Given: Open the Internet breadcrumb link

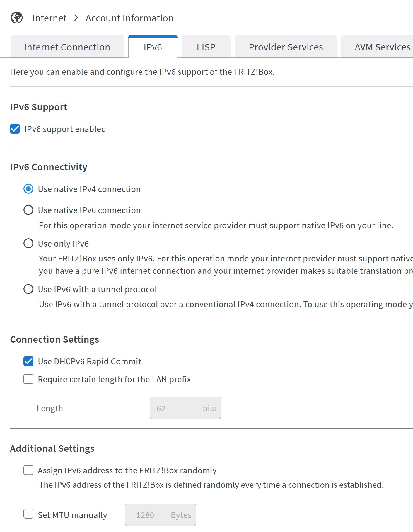Looking at the screenshot, I should pos(49,18).
